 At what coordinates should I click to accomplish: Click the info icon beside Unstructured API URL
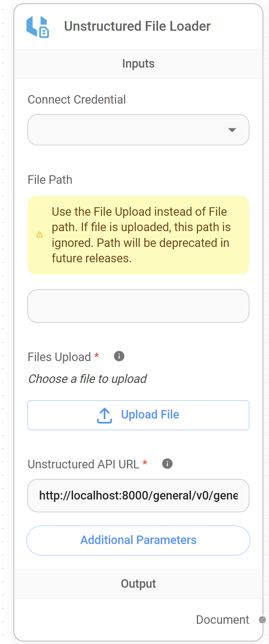tap(167, 463)
